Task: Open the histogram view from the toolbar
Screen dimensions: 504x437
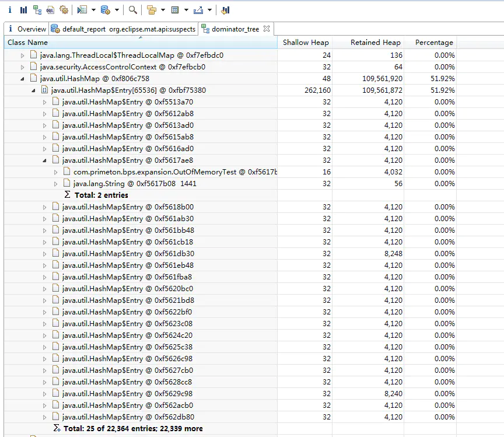Action: pos(24,9)
